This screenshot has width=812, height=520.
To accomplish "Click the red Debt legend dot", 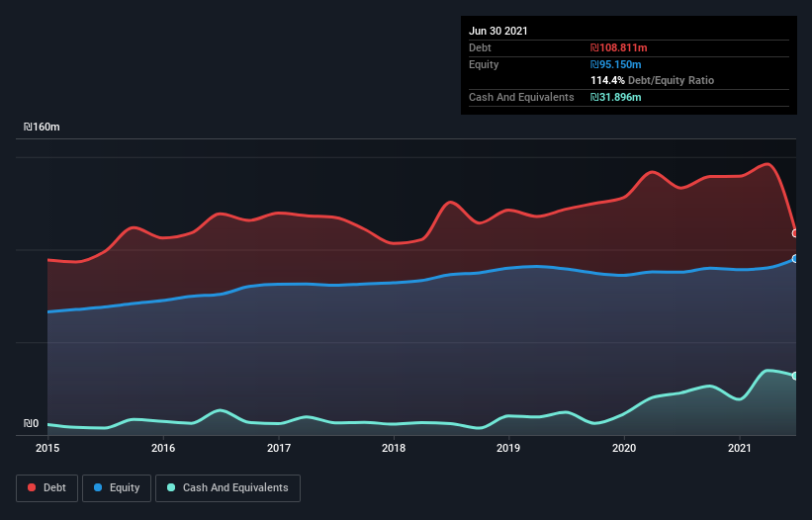I will coord(32,487).
